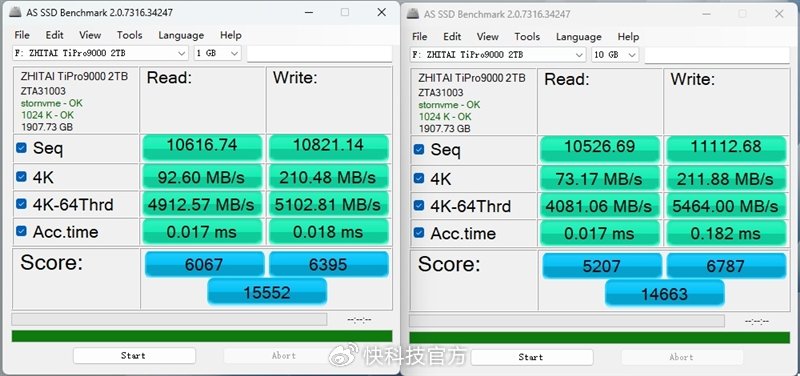The width and height of the screenshot is (800, 376).
Task: Disable Acc.time test in right window
Action: click(x=418, y=233)
